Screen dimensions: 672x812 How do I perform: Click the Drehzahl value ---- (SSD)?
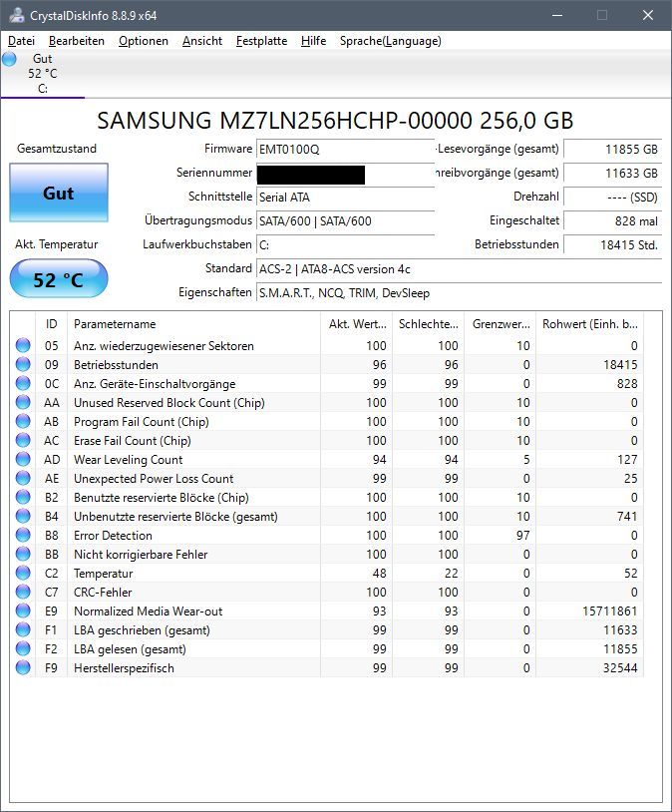click(613, 198)
